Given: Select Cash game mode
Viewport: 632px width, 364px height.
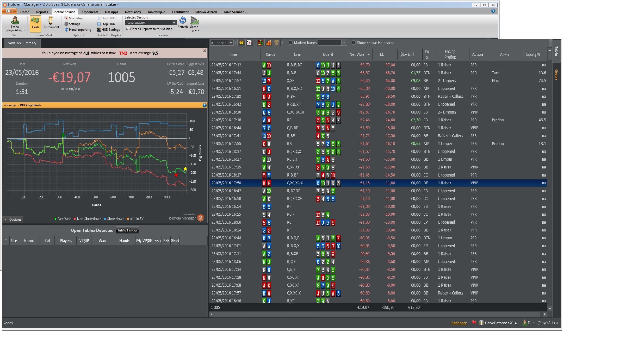Looking at the screenshot, I should coord(35,23).
